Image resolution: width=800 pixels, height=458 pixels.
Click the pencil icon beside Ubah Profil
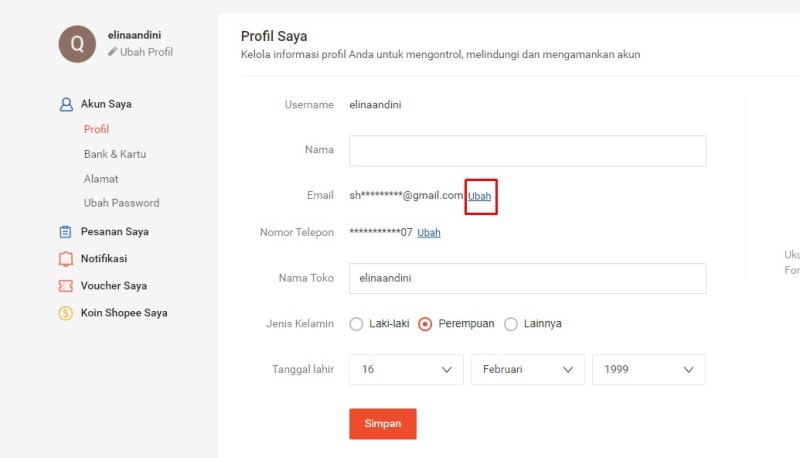coord(112,52)
